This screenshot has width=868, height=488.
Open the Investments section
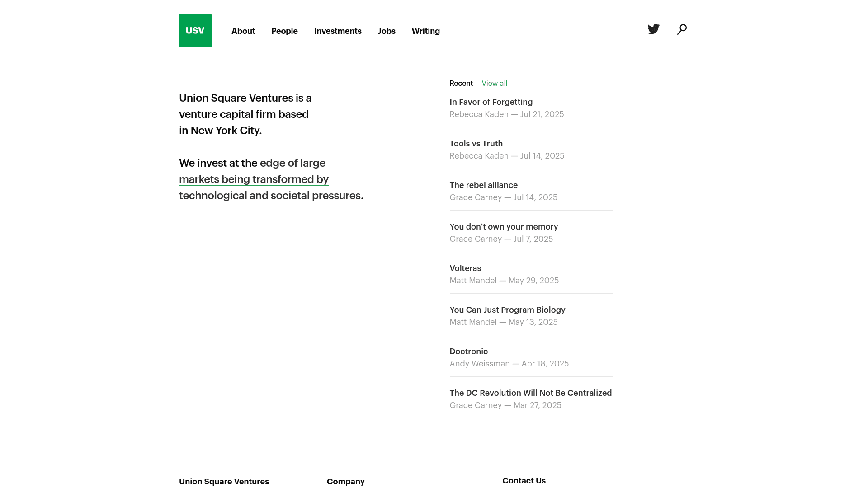[338, 31]
